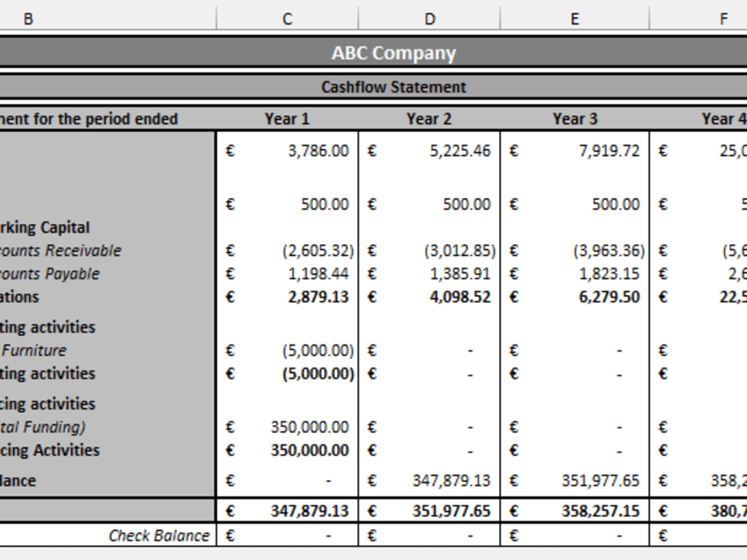Select column C header
The height and width of the screenshot is (560, 747).
point(288,19)
